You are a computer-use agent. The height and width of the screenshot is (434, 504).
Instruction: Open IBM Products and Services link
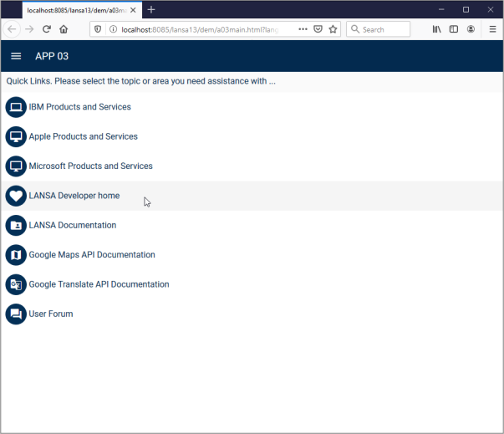tap(80, 107)
